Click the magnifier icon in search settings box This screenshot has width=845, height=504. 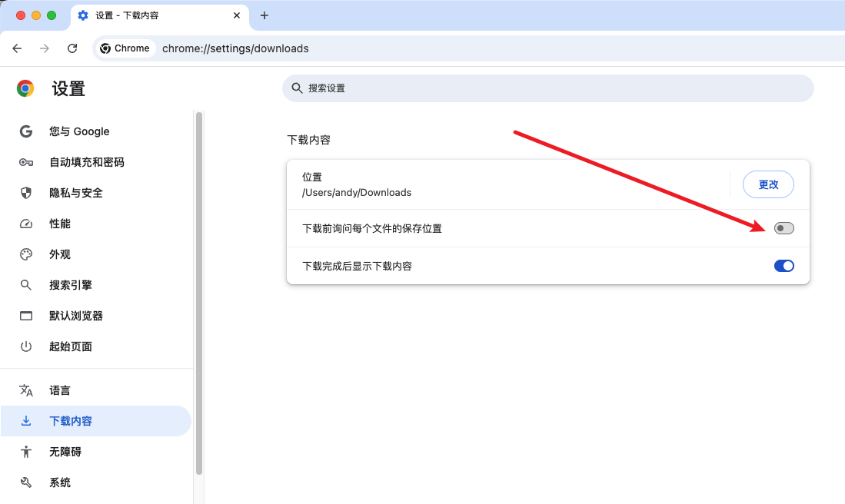tap(297, 88)
